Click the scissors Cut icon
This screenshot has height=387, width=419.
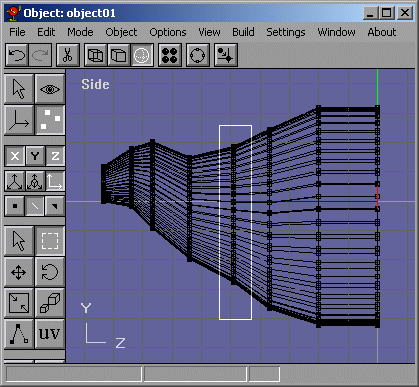[68, 55]
